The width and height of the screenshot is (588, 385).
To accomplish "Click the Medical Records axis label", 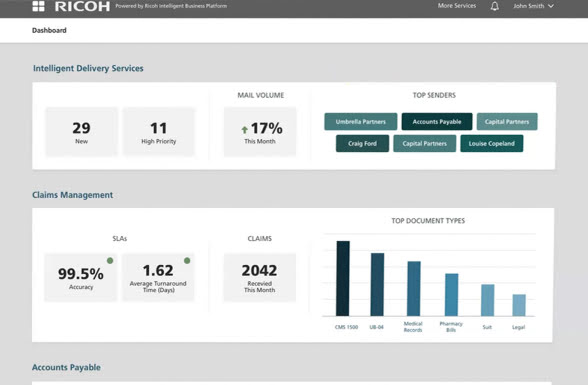I will [x=413, y=327].
